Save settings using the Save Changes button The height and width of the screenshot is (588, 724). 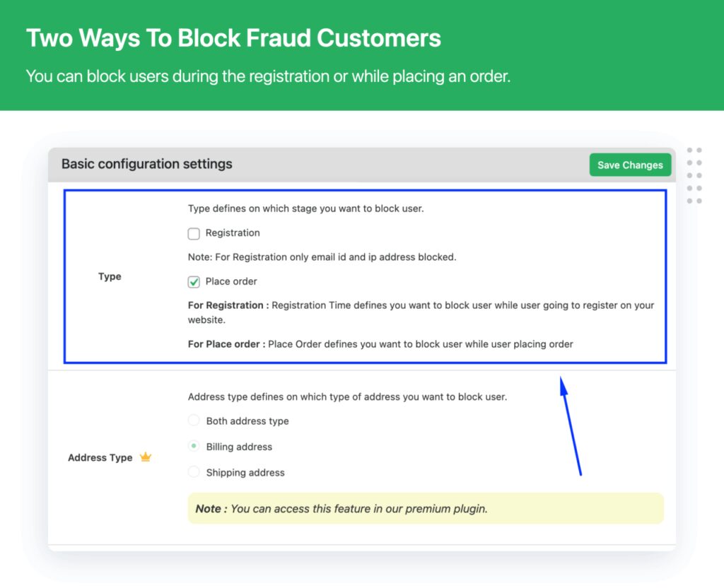(x=629, y=165)
